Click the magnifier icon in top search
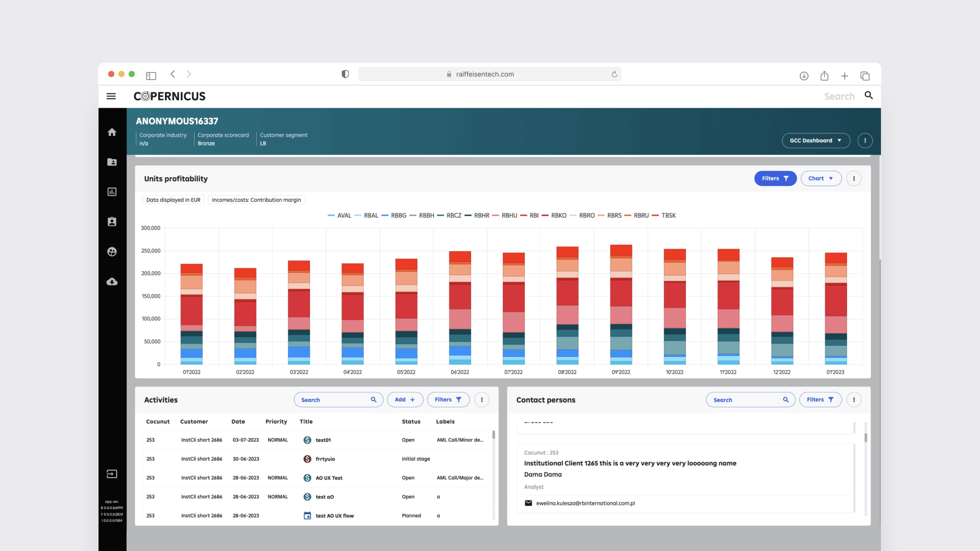Viewport: 980px width, 551px height. point(869,96)
